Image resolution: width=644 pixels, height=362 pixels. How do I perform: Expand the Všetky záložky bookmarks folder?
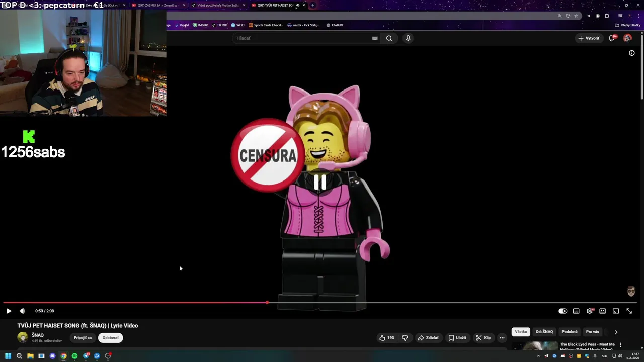tap(628, 25)
